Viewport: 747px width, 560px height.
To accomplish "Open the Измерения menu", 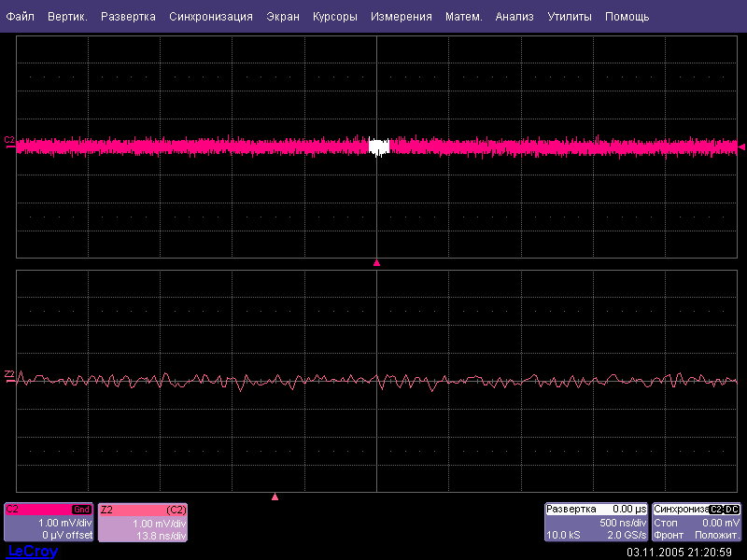I will (401, 17).
